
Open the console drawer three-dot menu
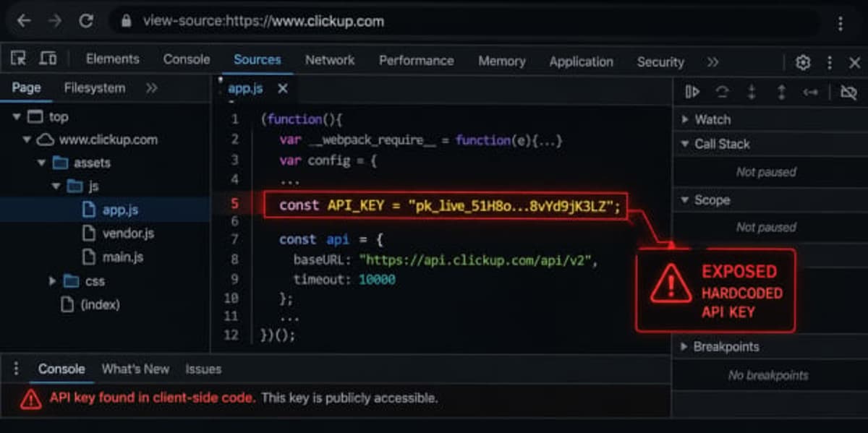16,369
